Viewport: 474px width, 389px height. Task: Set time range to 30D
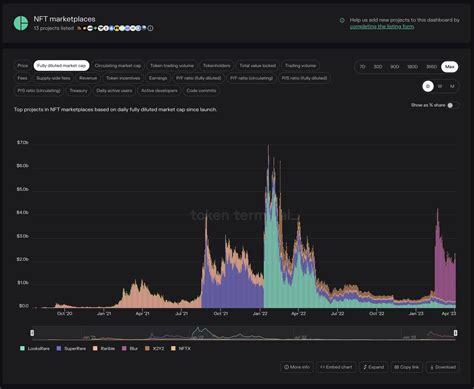pyautogui.click(x=378, y=67)
